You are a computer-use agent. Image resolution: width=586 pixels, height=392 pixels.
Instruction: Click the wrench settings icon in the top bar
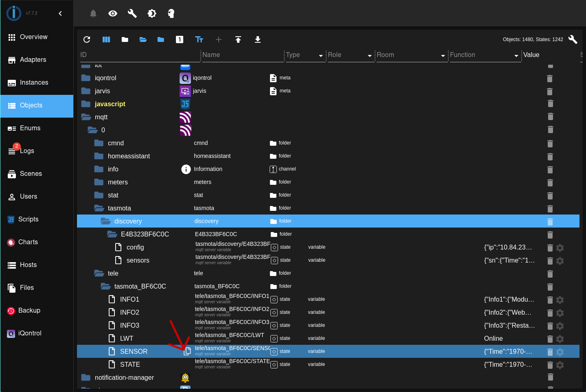coord(132,13)
